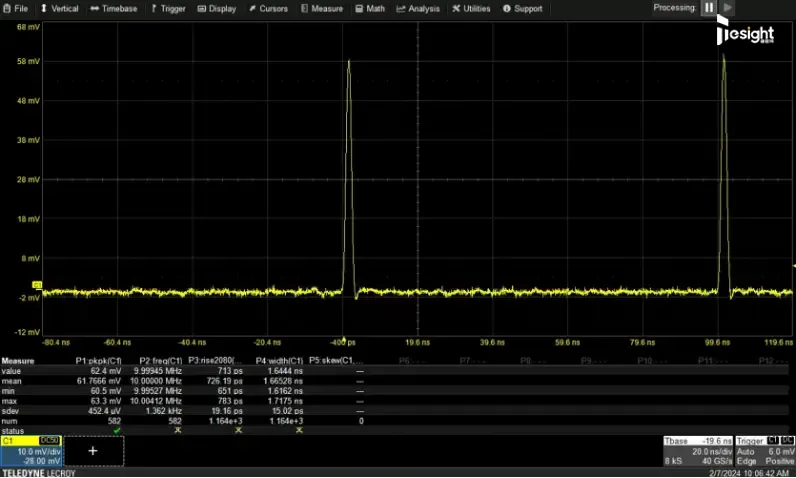The height and width of the screenshot is (478, 796).
Task: Click the status warning icon under P2
Action: point(178,430)
